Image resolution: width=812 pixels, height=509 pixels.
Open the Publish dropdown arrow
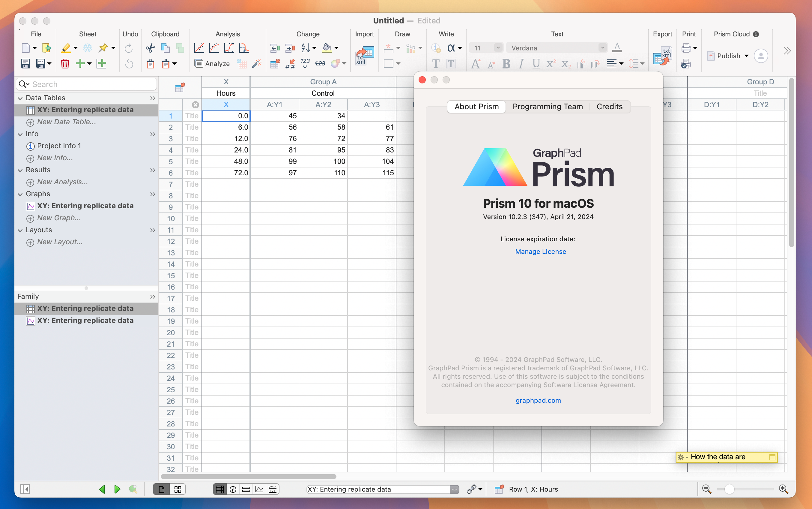coord(746,56)
